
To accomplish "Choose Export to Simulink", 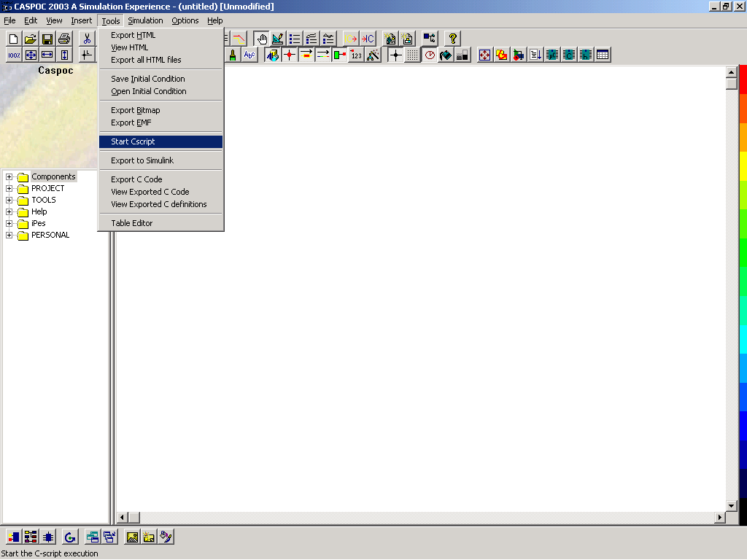I will (x=161, y=161).
